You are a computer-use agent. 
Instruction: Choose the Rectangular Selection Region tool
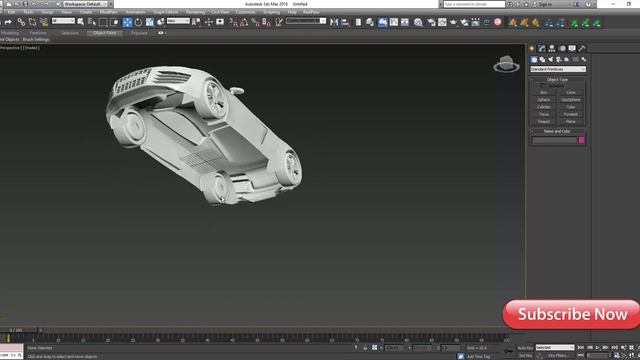(103, 22)
